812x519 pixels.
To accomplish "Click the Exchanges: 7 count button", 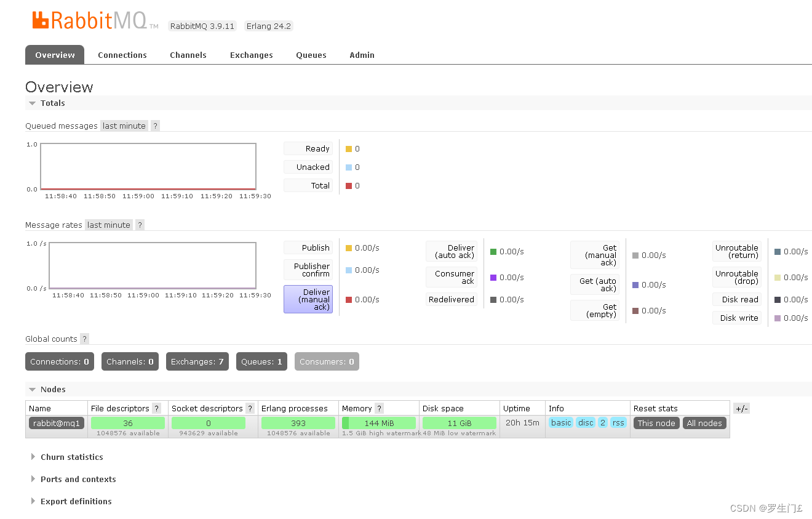I will pyautogui.click(x=197, y=361).
